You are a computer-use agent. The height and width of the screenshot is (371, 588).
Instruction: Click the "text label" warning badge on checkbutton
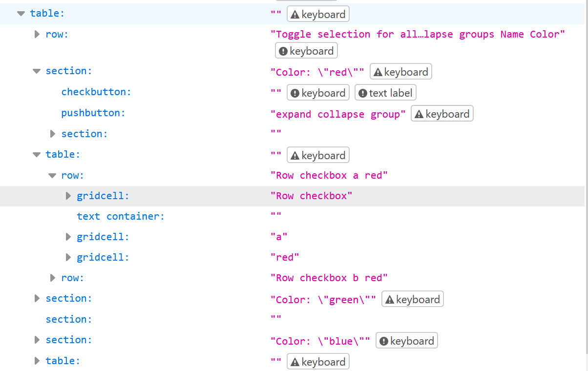385,92
